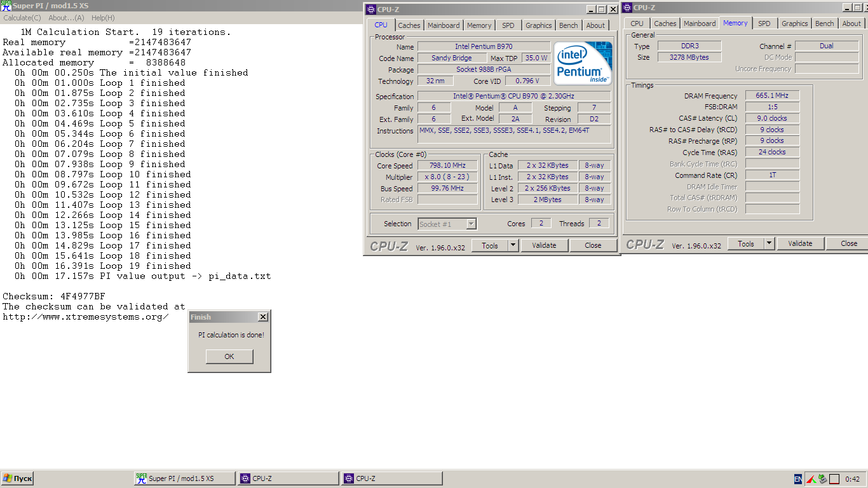This screenshot has width=868, height=488.
Task: Click the square red-underlined tray icon
Action: point(834,479)
